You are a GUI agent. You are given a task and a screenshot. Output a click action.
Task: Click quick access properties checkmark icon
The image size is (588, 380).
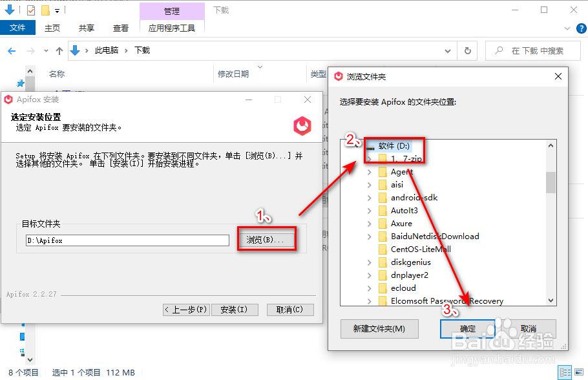click(31, 10)
